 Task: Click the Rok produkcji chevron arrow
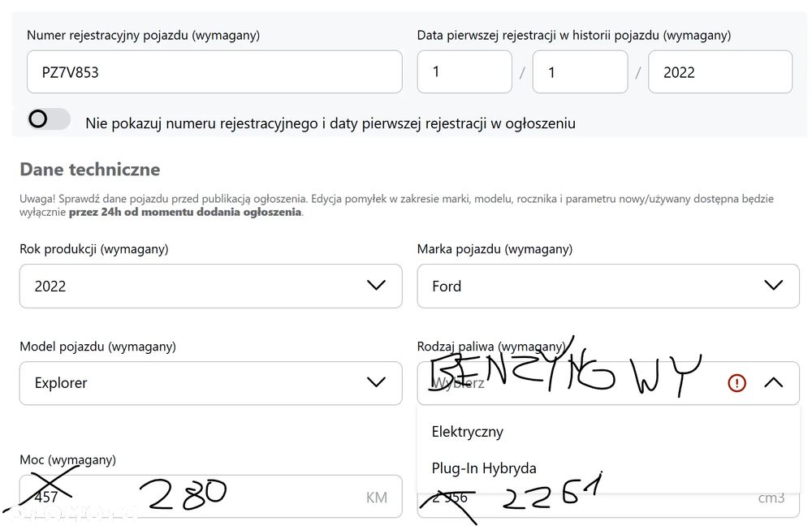click(376, 286)
